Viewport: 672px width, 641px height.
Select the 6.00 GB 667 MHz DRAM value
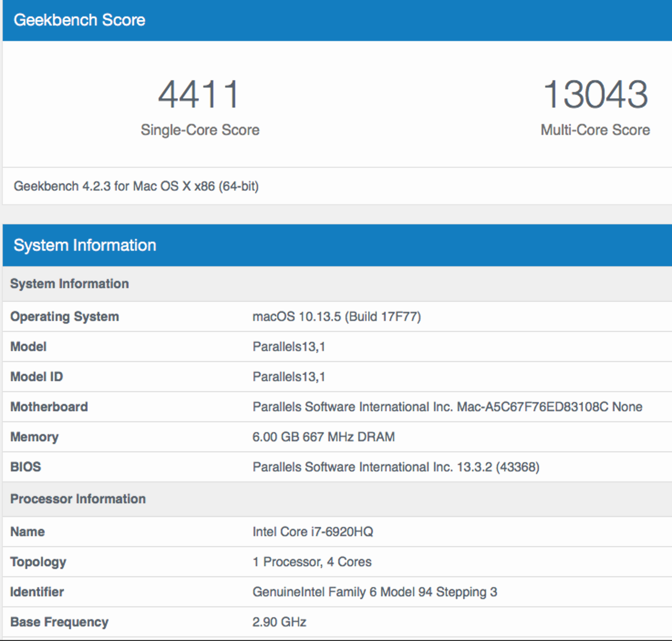click(323, 437)
